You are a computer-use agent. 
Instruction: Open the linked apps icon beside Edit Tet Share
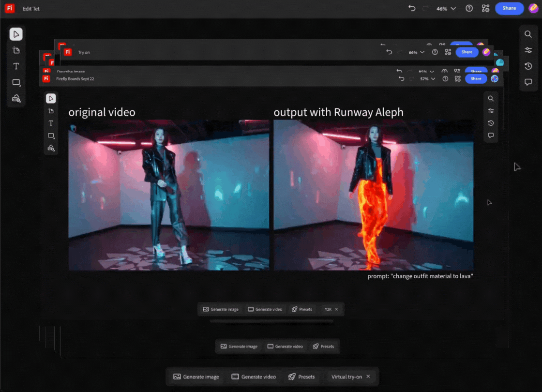[486, 8]
